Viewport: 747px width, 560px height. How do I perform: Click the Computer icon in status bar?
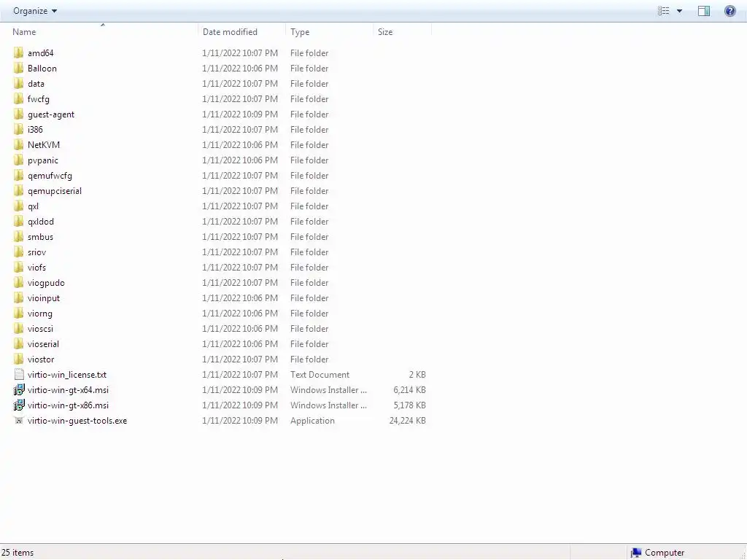pyautogui.click(x=636, y=553)
